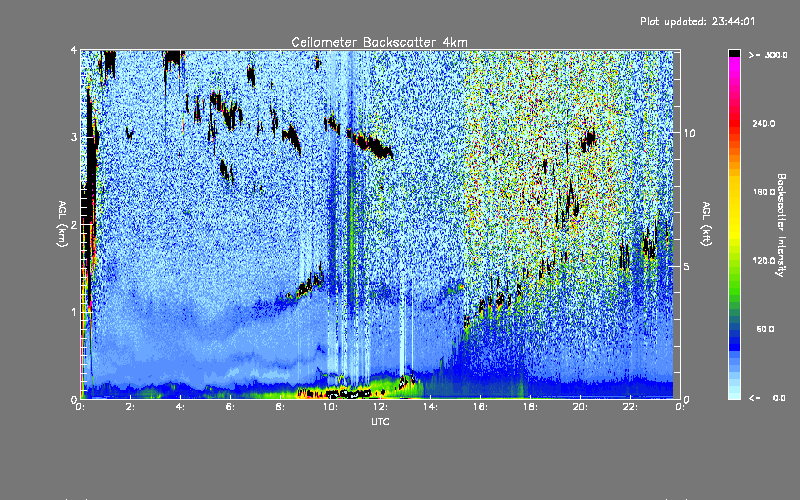Click the "AGL (km)" left axis label
800x500 pixels.
click(x=63, y=224)
